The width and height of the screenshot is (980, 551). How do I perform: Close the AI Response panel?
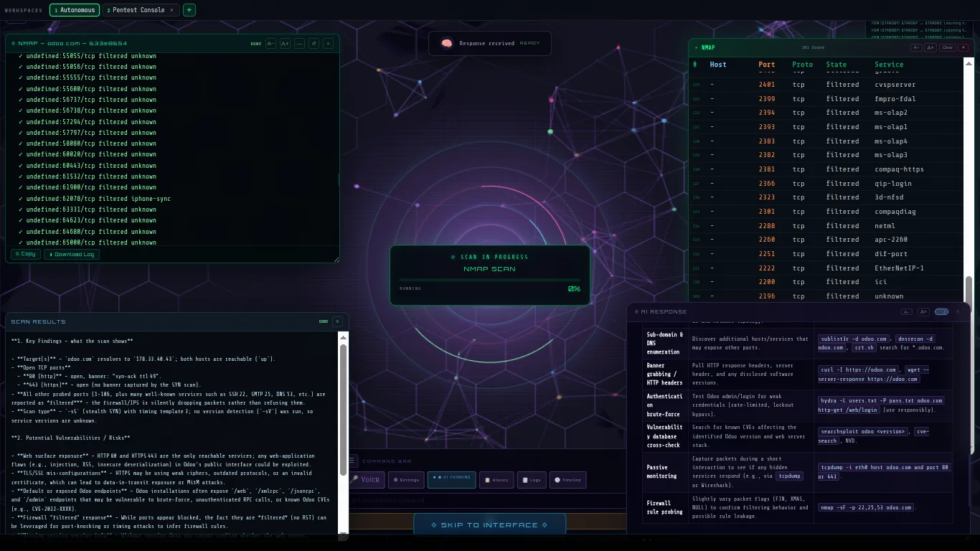coord(957,312)
